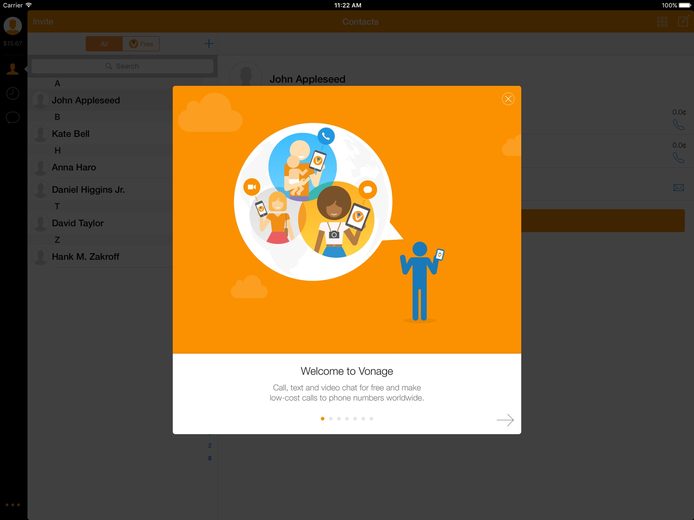Image resolution: width=694 pixels, height=520 pixels.
Task: Click the 11:22 AM clock in status bar
Action: click(347, 5)
